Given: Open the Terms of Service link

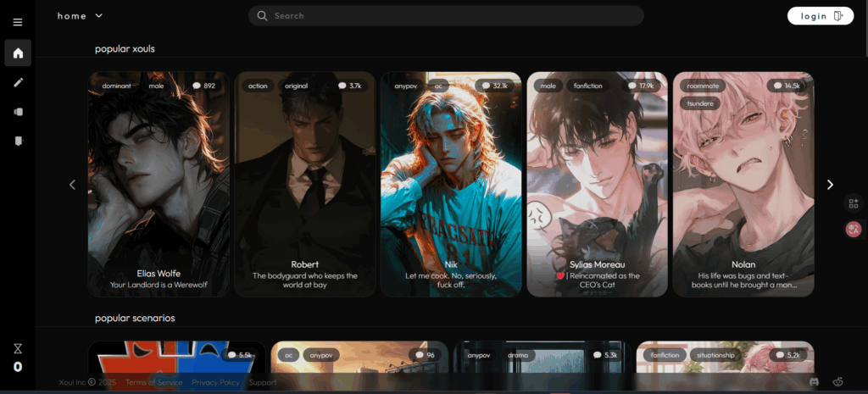Looking at the screenshot, I should point(153,382).
